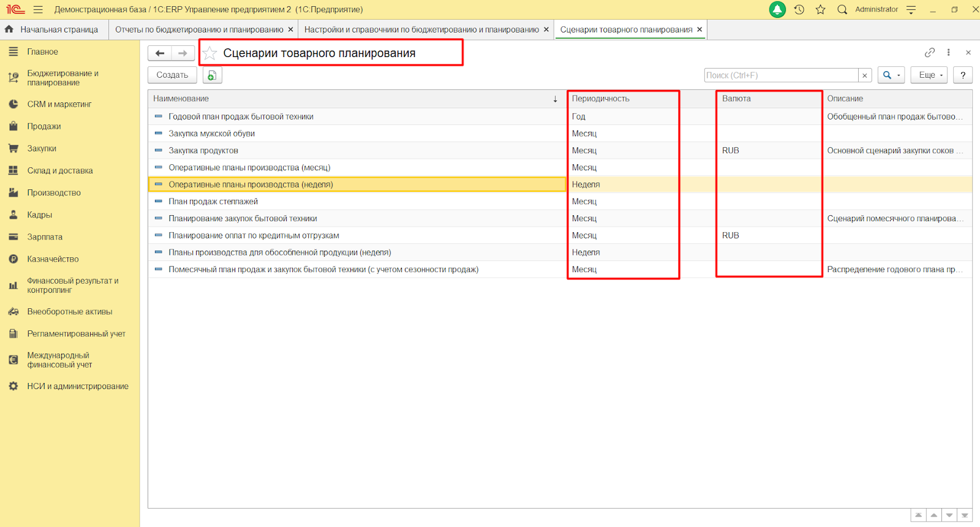The height and width of the screenshot is (527, 980).
Task: Expand the search button dropdown arrow
Action: click(899, 75)
